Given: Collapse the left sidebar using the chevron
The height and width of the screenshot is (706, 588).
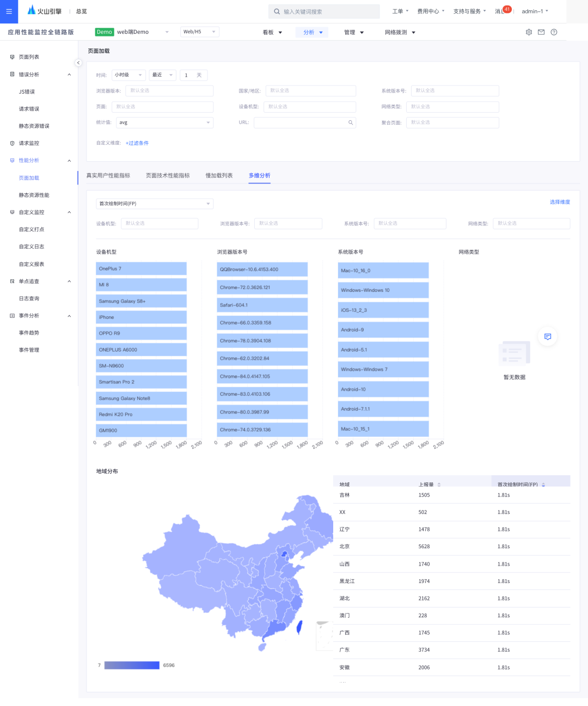Looking at the screenshot, I should pos(78,63).
